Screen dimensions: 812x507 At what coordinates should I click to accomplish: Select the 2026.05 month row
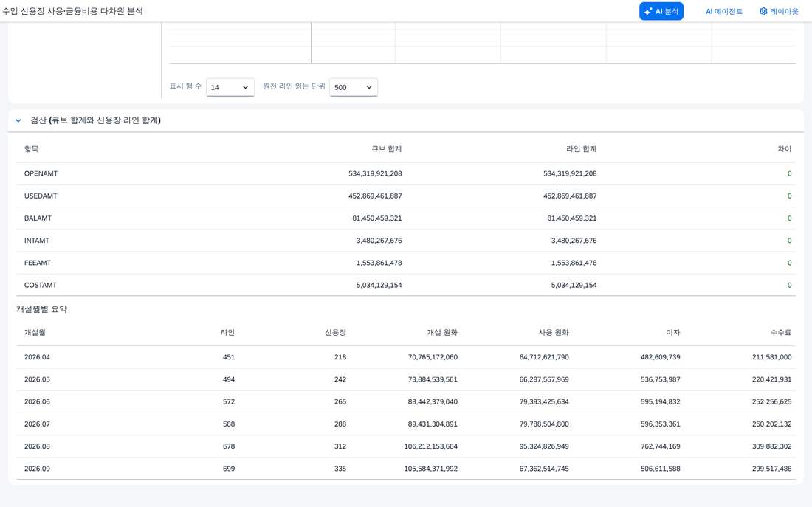406,379
